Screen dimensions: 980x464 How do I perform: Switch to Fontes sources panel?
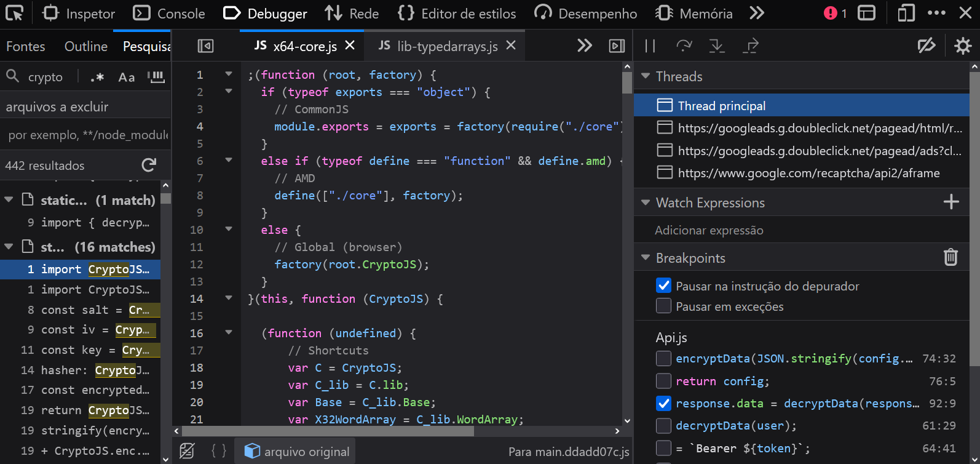coord(26,46)
